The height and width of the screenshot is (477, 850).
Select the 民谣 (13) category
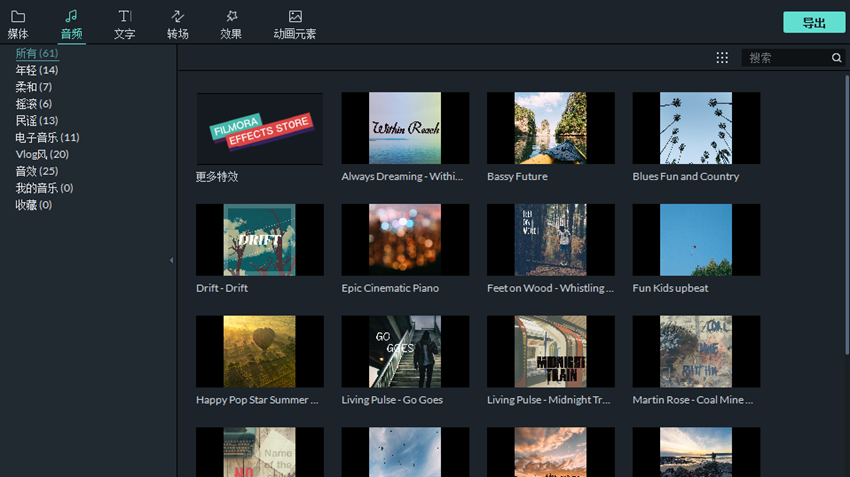tap(37, 120)
